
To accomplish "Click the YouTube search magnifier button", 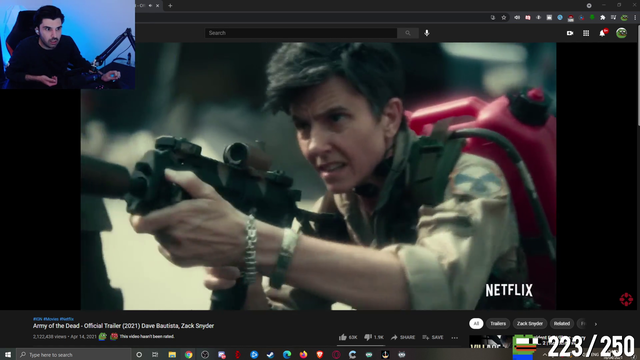I will click(408, 33).
